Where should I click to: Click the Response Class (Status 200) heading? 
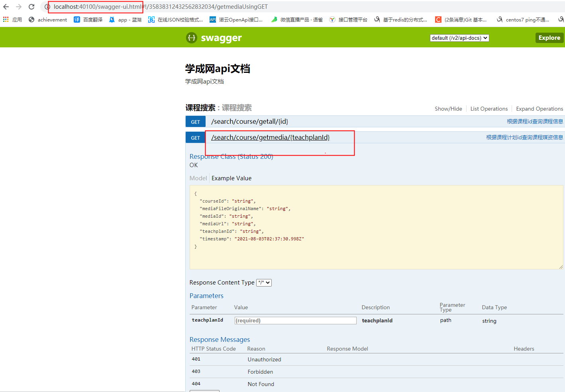pyautogui.click(x=231, y=156)
